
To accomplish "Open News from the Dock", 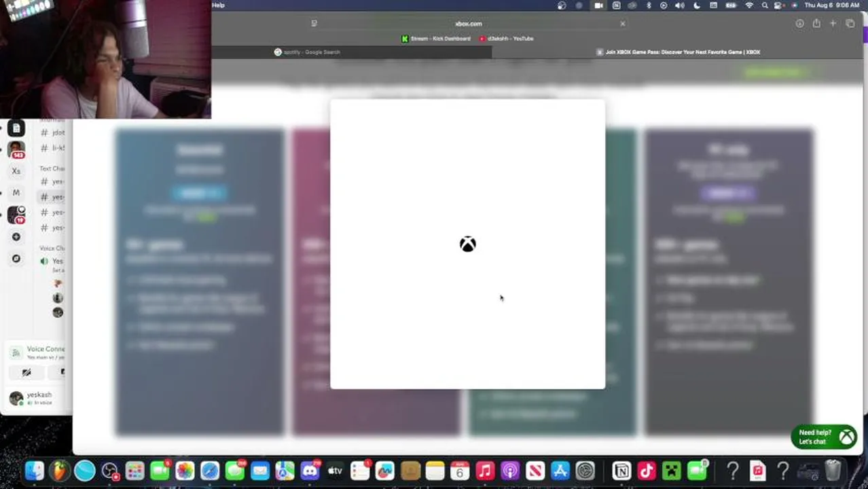I will click(x=535, y=471).
